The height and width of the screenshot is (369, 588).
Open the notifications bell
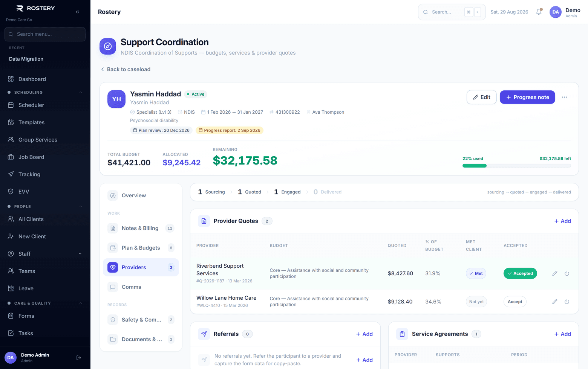pos(539,12)
